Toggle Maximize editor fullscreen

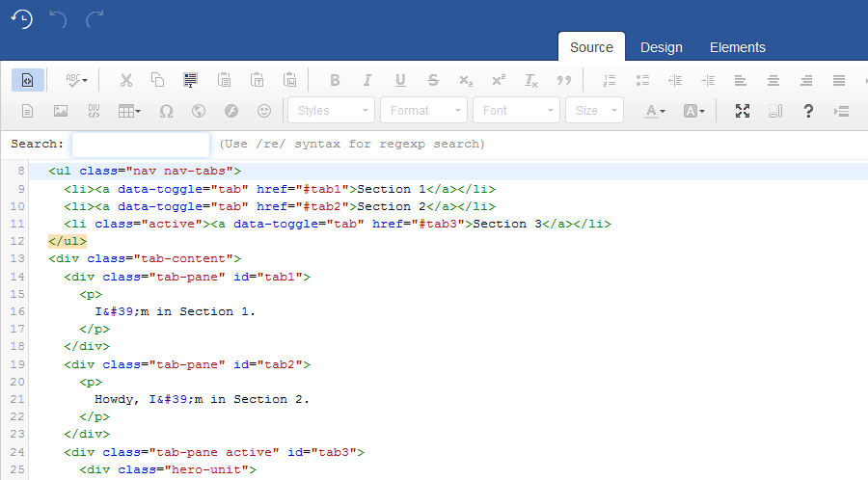coord(742,111)
